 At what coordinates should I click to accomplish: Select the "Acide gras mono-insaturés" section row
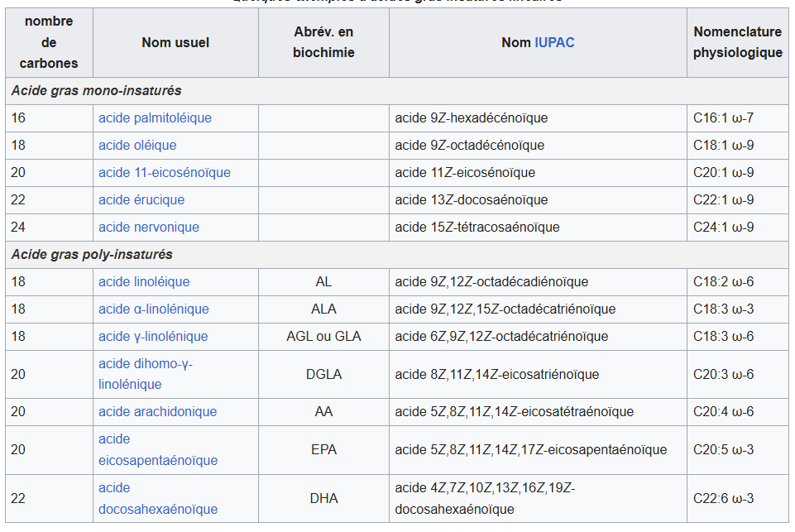96,91
